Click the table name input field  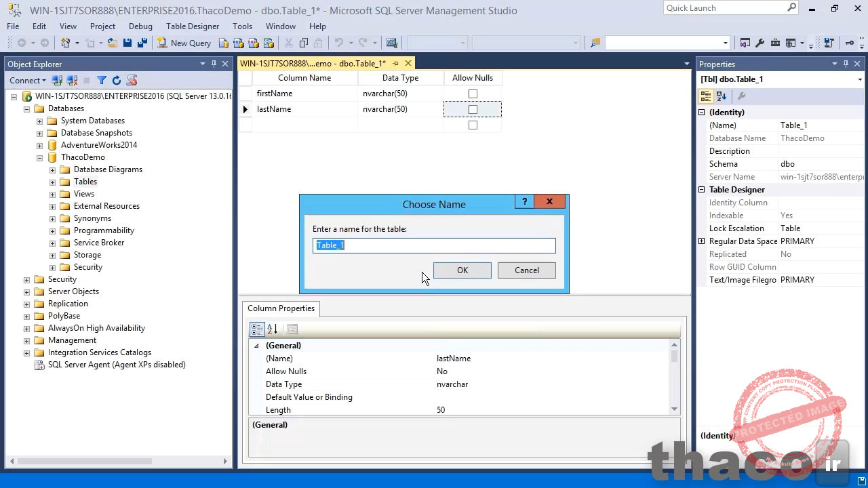434,245
